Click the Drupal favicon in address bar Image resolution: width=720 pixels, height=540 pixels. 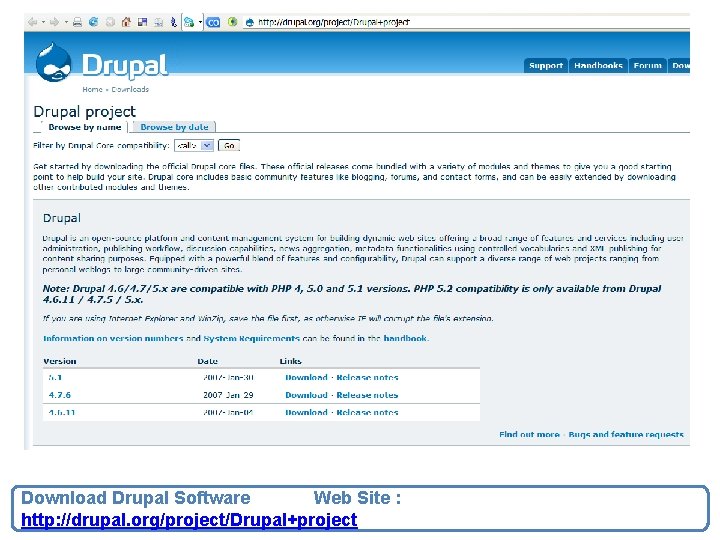249,22
